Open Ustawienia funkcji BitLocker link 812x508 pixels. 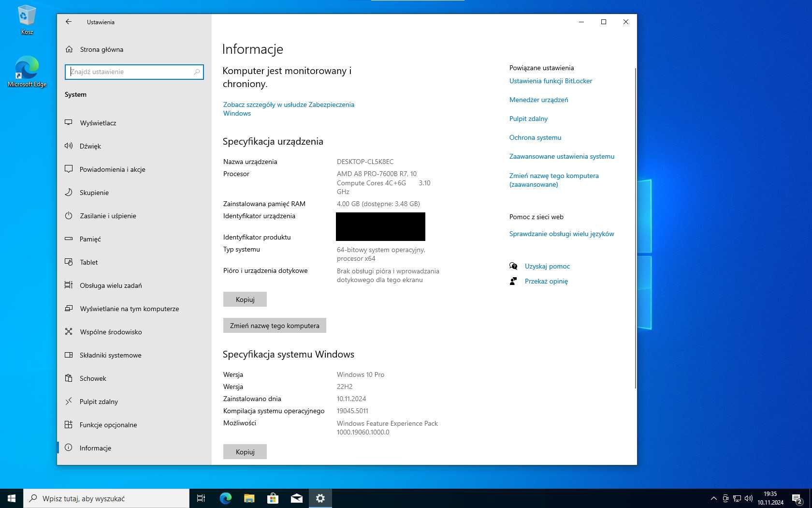(551, 81)
